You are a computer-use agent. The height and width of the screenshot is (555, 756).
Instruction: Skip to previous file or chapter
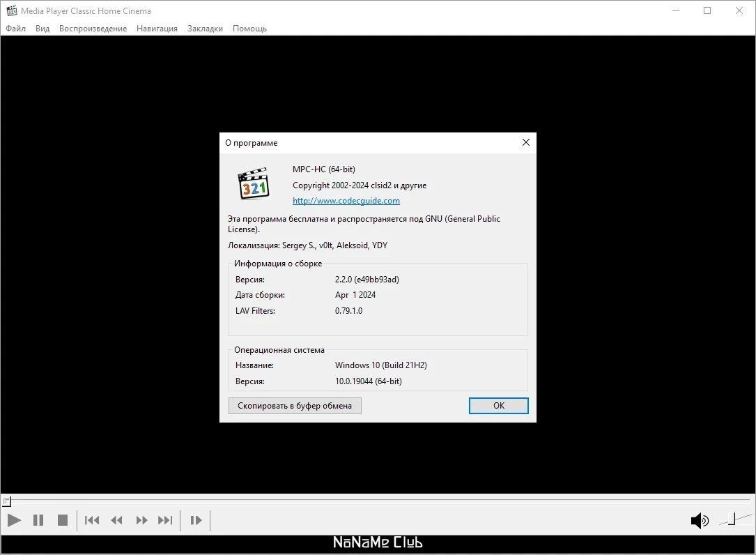pyautogui.click(x=91, y=520)
